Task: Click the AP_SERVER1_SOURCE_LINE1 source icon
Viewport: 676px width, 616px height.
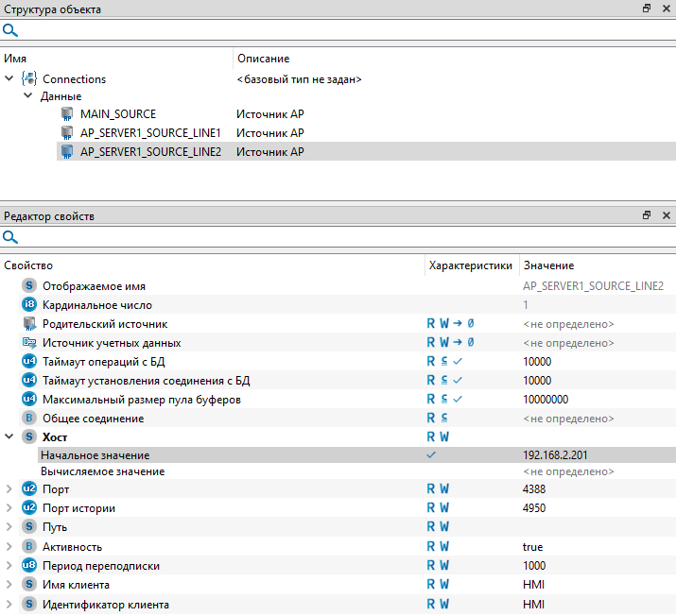Action: pos(67,133)
